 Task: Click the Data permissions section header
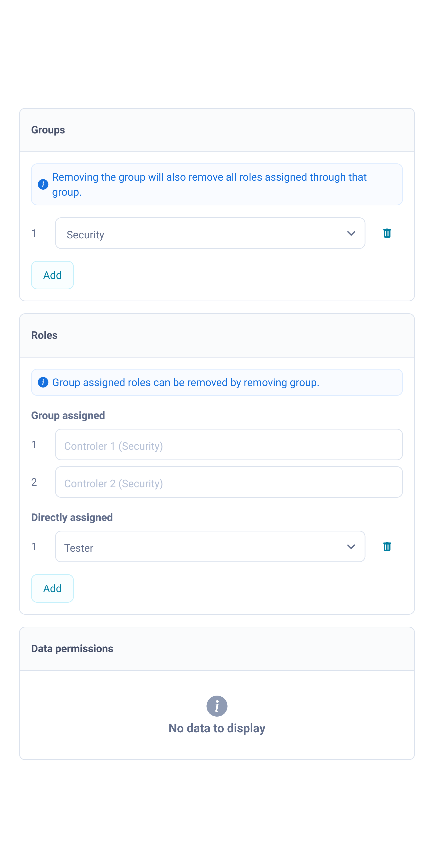pyautogui.click(x=72, y=649)
